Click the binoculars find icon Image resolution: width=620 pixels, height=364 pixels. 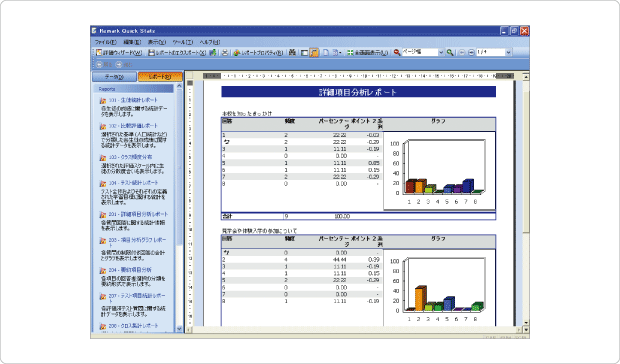pyautogui.click(x=292, y=53)
